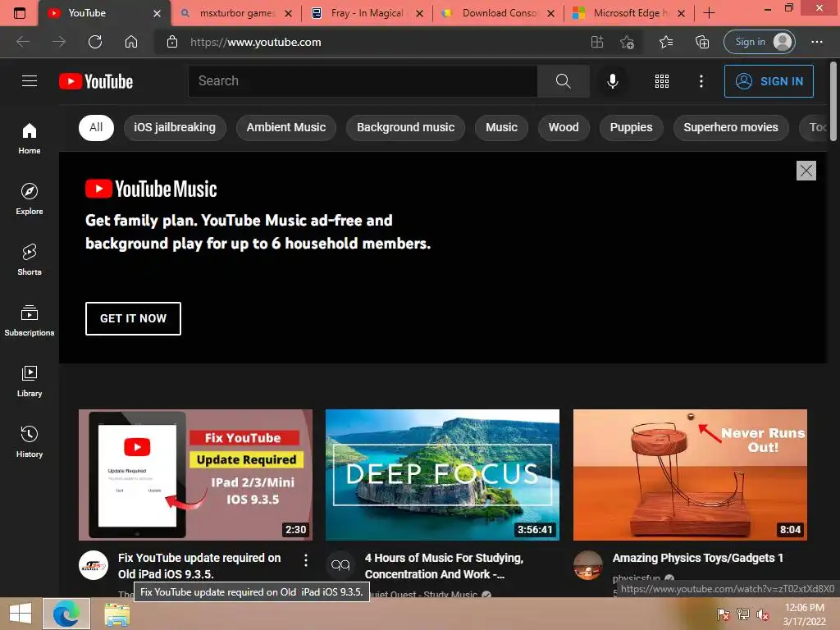Screen dimensions: 840x630
Task: Click GET IT NOW button
Action: 133,318
